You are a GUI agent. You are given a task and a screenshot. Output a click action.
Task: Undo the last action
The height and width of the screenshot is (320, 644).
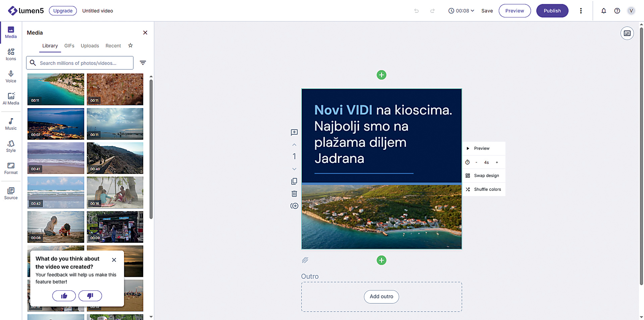[416, 11]
